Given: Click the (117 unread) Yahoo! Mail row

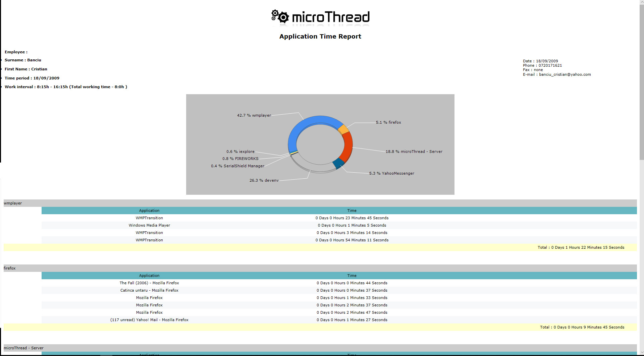Looking at the screenshot, I should click(x=339, y=320).
